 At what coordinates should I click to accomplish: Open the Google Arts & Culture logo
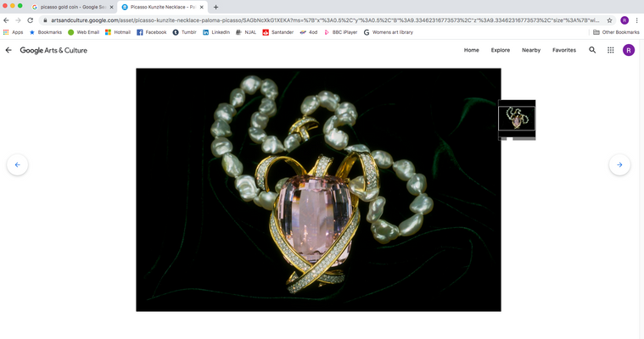coord(53,50)
